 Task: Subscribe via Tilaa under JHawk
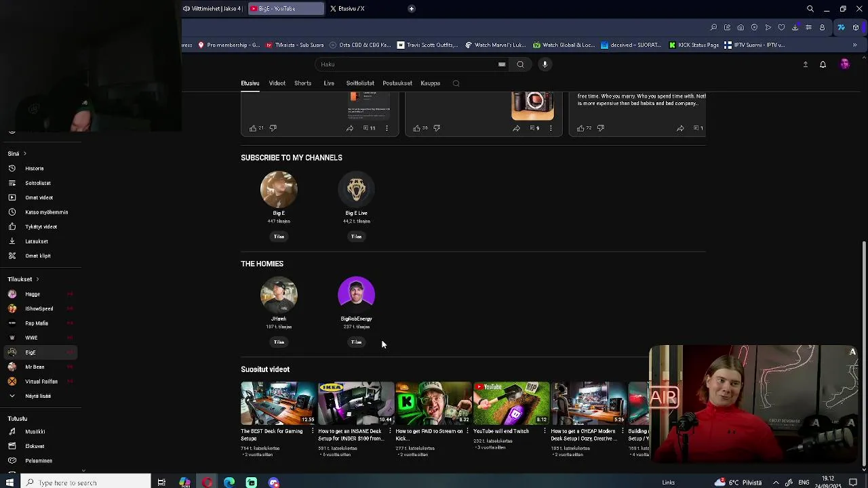point(279,342)
